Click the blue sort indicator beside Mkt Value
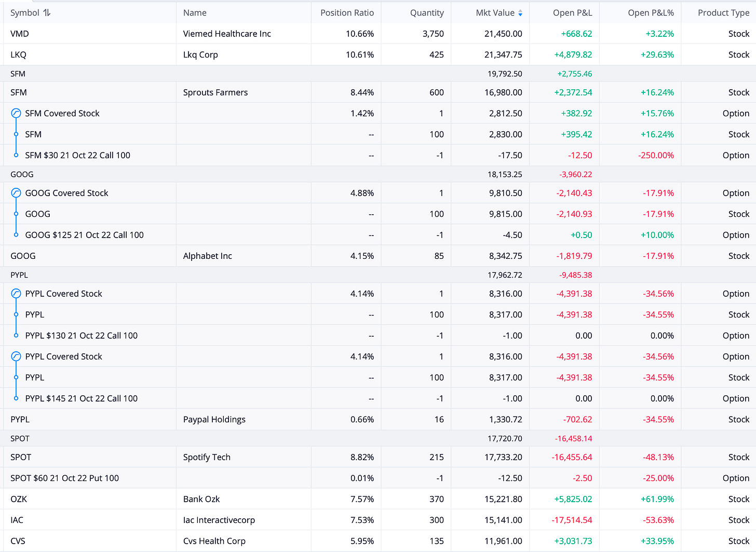756x552 pixels. 520,13
